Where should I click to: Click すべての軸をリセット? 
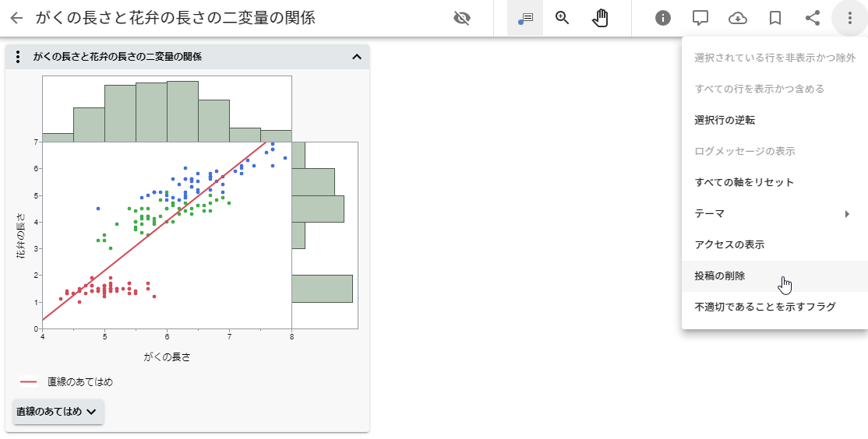pyautogui.click(x=744, y=182)
